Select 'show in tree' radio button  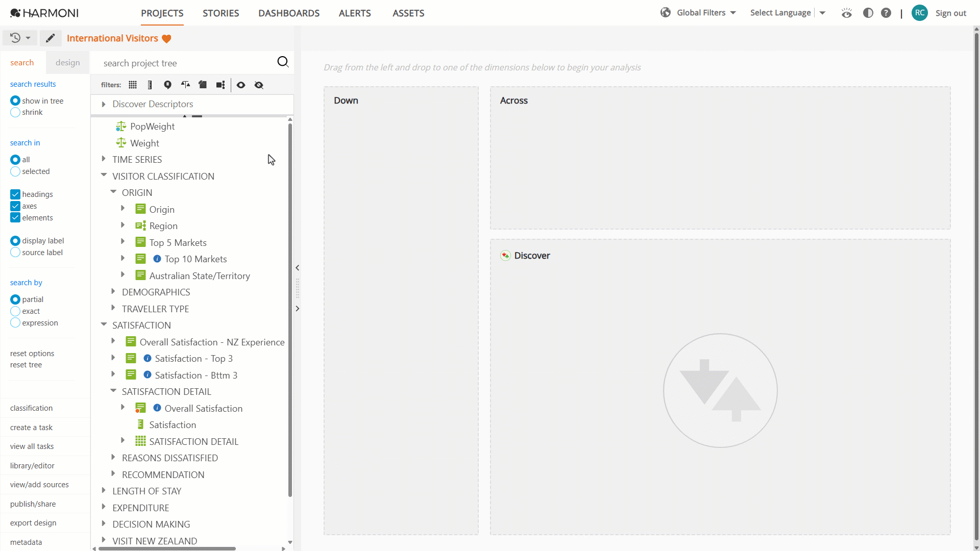click(15, 101)
